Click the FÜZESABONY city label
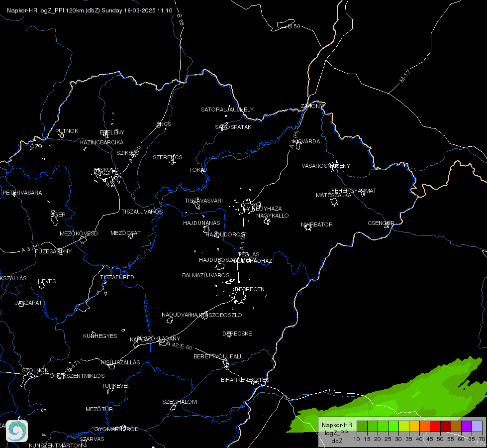The image size is (487, 448). coord(53,251)
